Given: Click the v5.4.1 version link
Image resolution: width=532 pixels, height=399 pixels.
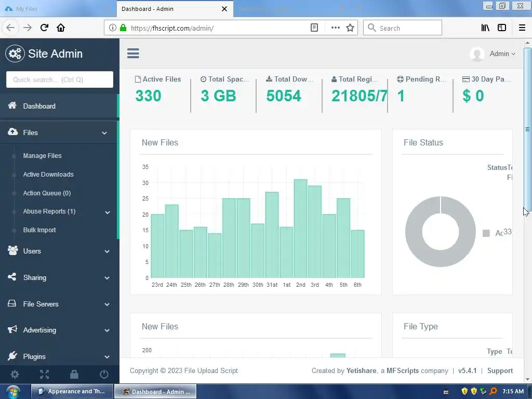Looking at the screenshot, I should point(467,370).
